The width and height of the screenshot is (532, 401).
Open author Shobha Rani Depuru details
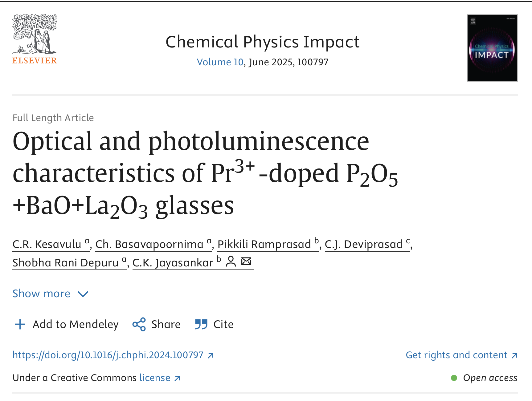click(65, 263)
